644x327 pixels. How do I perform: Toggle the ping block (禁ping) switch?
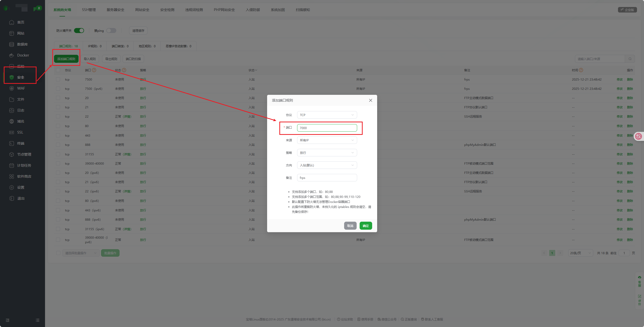coord(111,31)
